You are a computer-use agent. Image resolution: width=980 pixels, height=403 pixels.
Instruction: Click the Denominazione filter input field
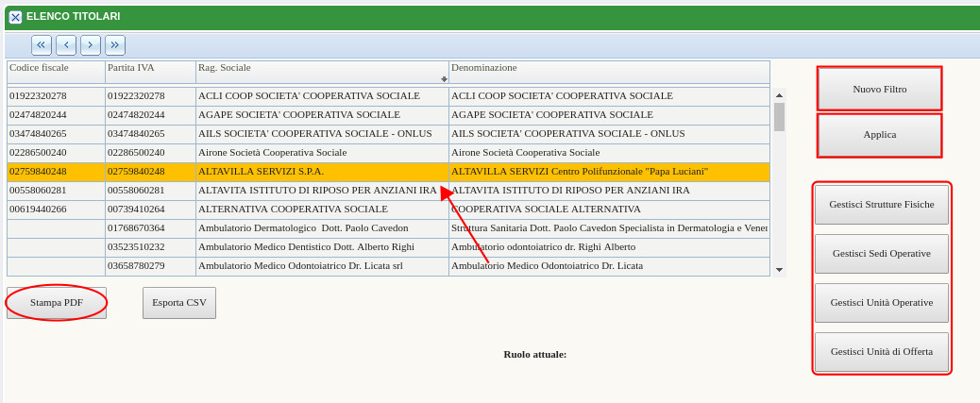[x=609, y=79]
